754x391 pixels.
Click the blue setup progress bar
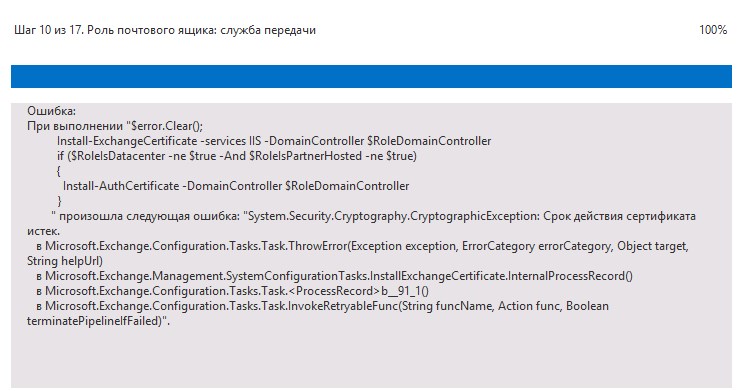pyautogui.click(x=371, y=76)
